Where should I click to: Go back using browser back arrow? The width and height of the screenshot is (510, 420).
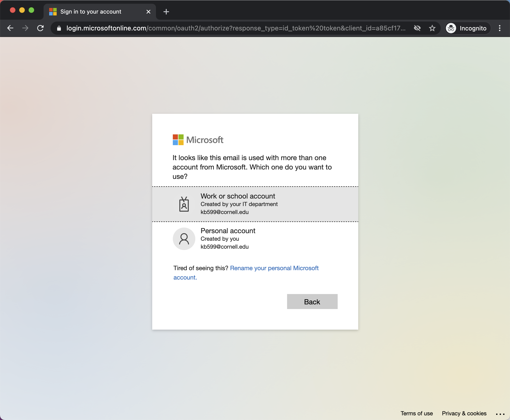[x=10, y=28]
